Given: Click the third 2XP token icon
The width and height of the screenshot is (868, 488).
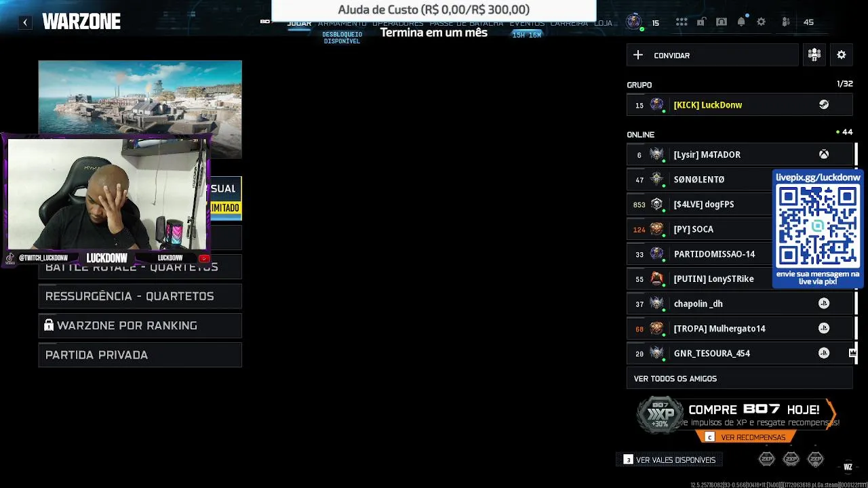Looking at the screenshot, I should pos(816,460).
